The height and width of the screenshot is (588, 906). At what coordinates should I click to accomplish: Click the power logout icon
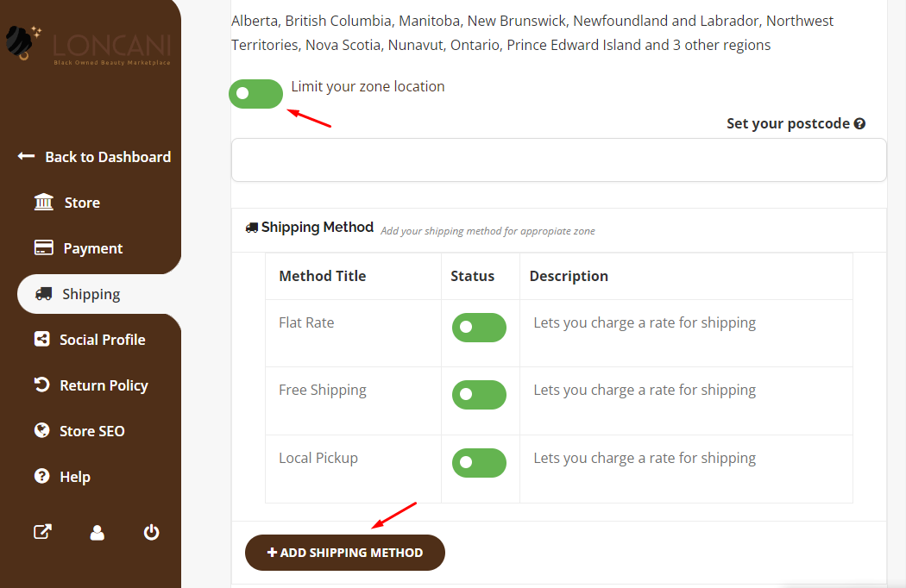(x=151, y=532)
